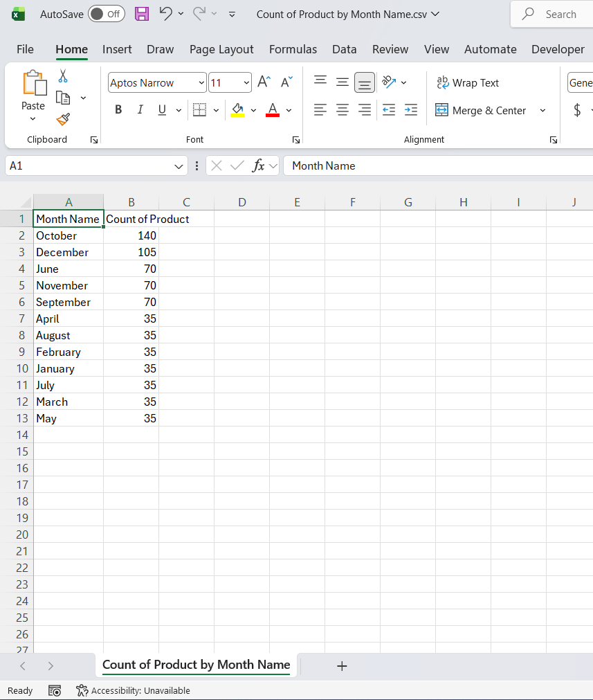This screenshot has width=593, height=700.
Task: Click the Search box
Action: (x=552, y=15)
